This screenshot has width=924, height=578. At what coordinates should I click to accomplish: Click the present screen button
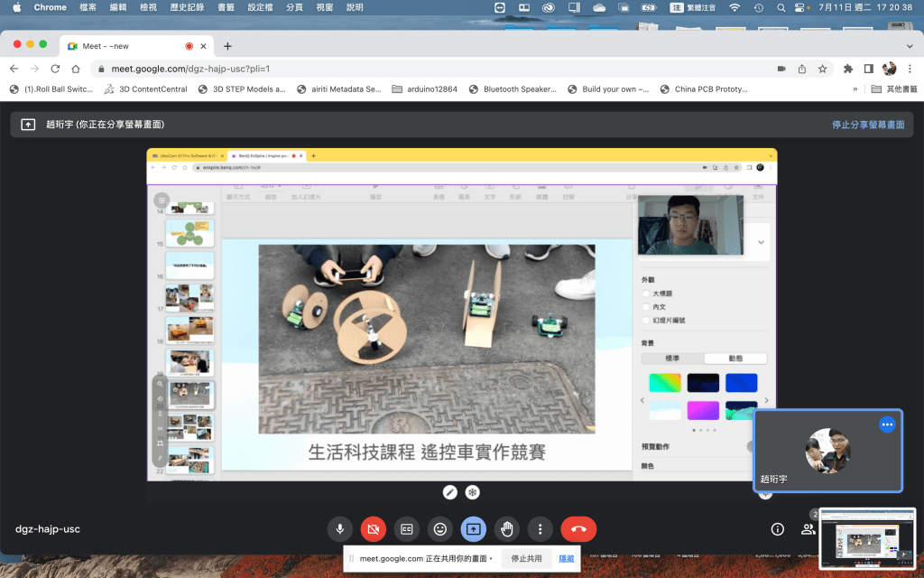tap(474, 529)
